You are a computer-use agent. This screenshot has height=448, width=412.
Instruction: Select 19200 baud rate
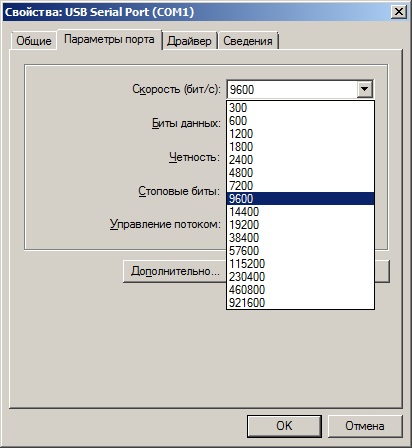coord(300,225)
